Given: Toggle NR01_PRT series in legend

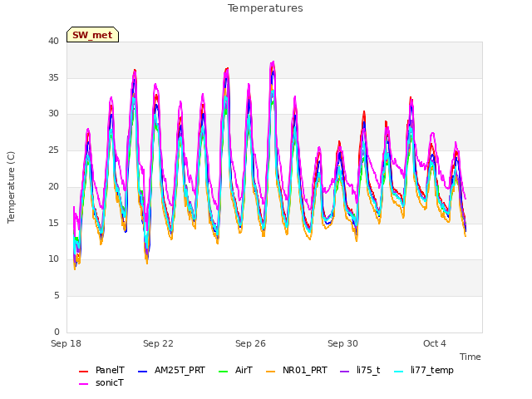Looking at the screenshot, I should [297, 370].
